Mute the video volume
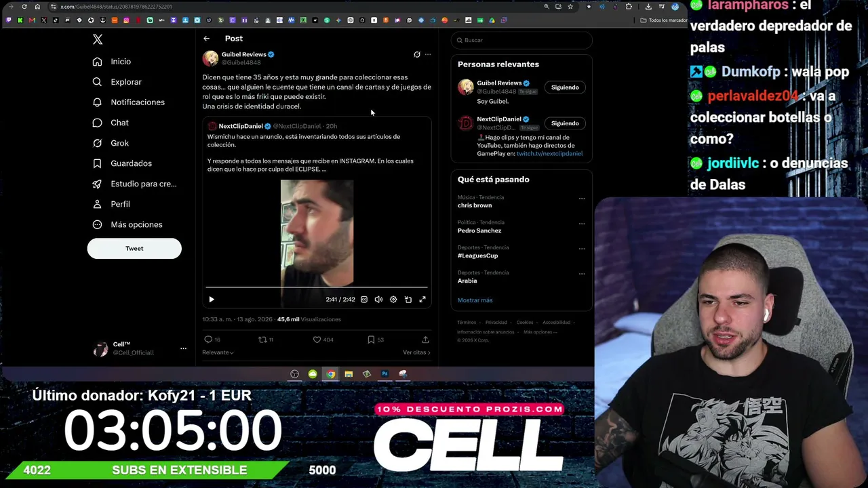The image size is (868, 488). coord(378,300)
